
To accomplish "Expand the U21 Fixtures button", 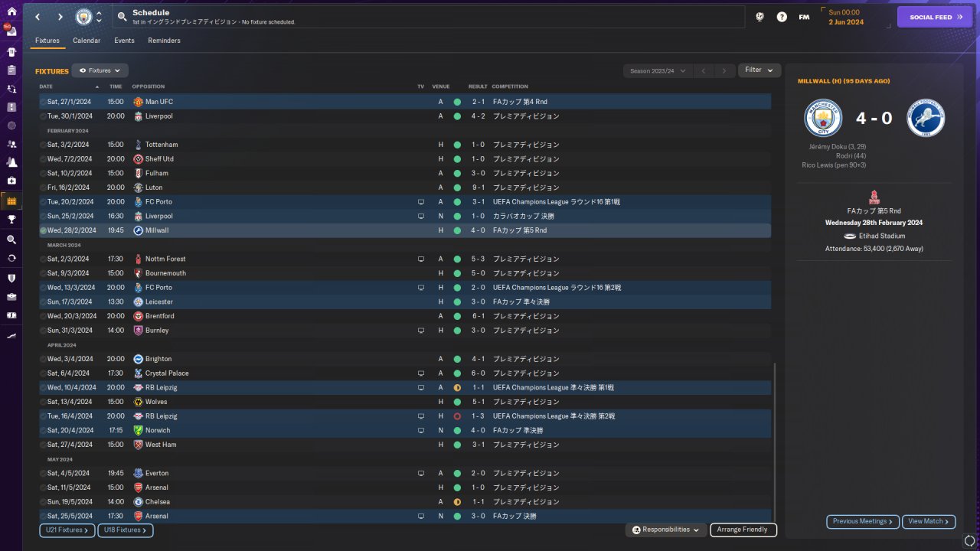I will tap(67, 530).
